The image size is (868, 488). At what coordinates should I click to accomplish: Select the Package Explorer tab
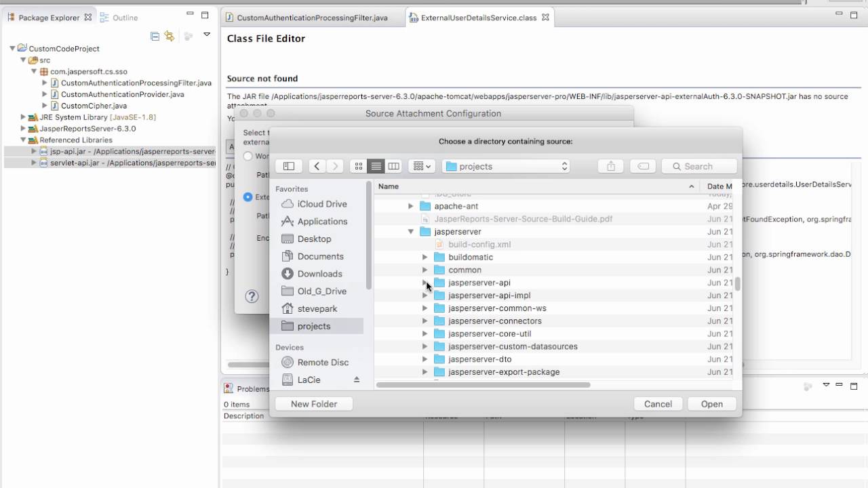click(49, 18)
